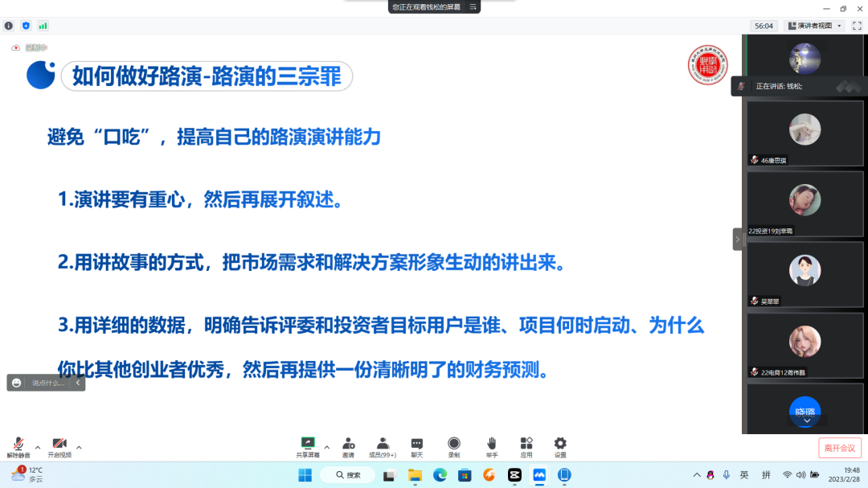Screen dimensions: 868x488
Task: Click the 56:04 meeting timer
Action: tap(763, 25)
